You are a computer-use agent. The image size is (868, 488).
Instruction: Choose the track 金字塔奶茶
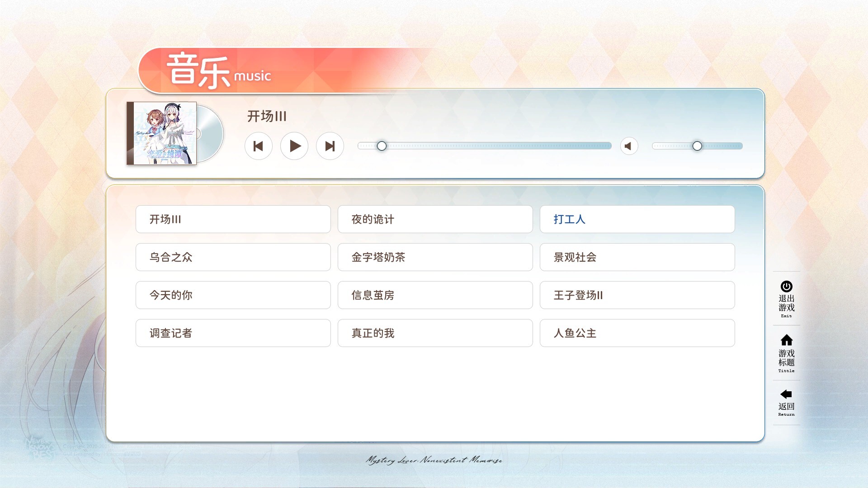pyautogui.click(x=434, y=257)
